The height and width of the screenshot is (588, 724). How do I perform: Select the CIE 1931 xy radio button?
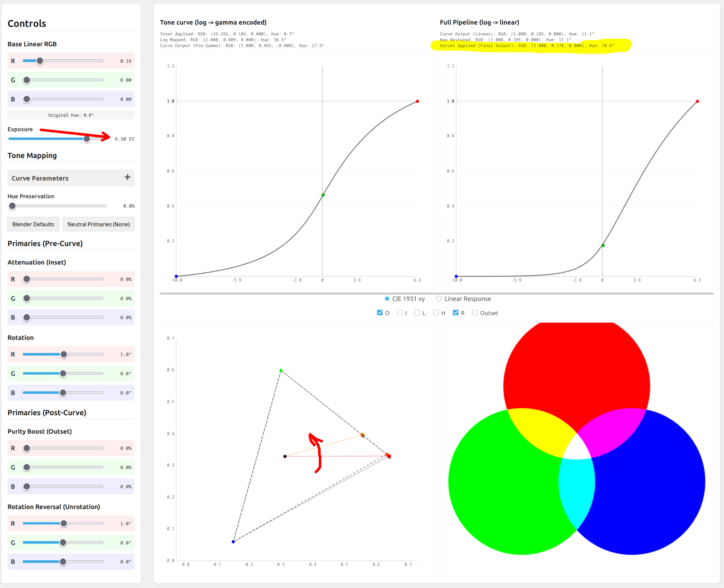pyautogui.click(x=387, y=299)
